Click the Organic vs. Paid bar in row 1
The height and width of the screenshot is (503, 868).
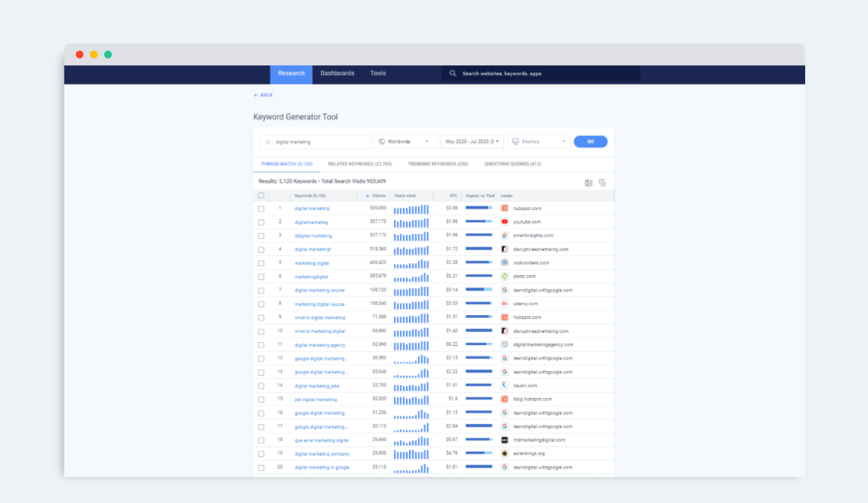coord(479,208)
